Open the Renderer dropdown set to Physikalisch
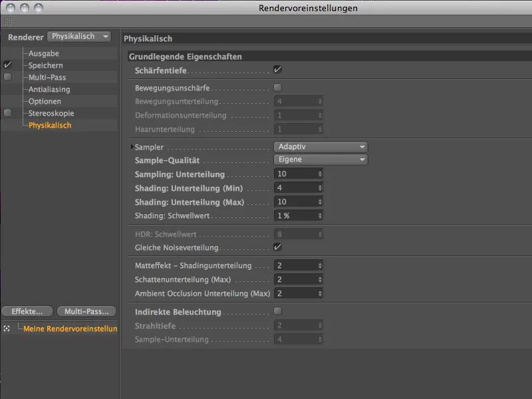Image resolution: width=532 pixels, height=399 pixels. tap(79, 37)
